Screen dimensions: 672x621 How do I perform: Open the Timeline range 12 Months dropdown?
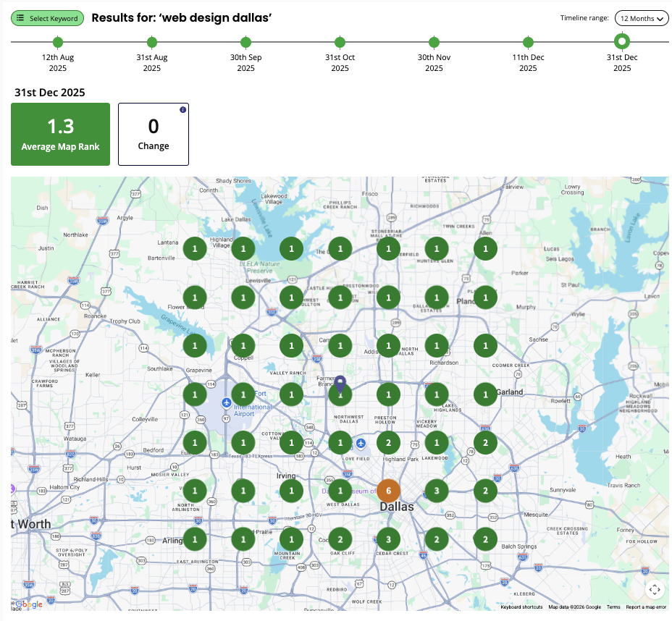coord(642,18)
